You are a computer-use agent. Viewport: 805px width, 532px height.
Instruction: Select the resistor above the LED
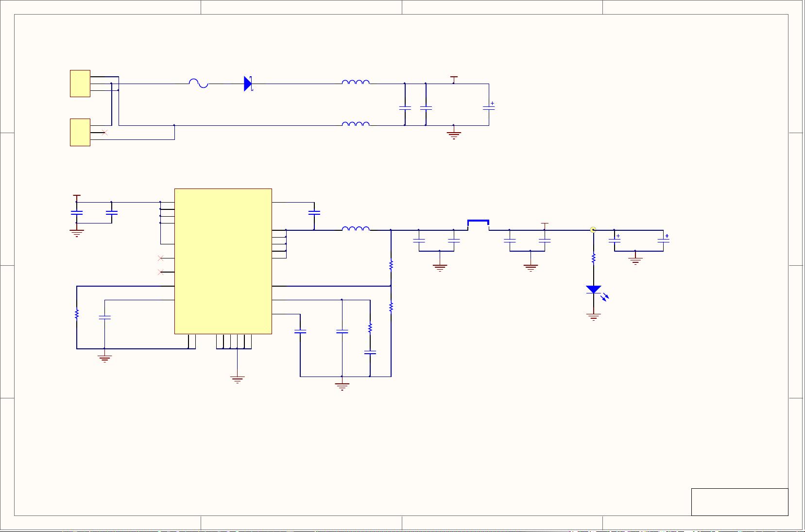(x=593, y=258)
